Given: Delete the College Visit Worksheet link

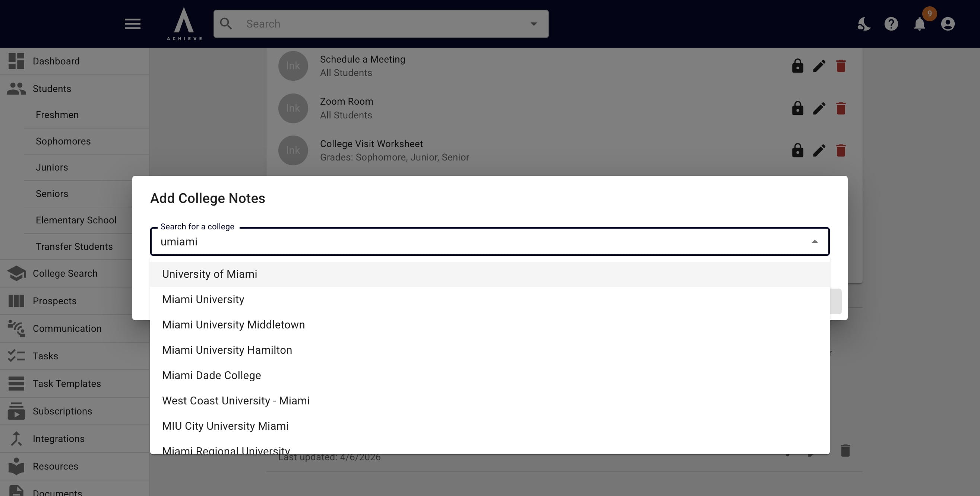Looking at the screenshot, I should pos(841,150).
